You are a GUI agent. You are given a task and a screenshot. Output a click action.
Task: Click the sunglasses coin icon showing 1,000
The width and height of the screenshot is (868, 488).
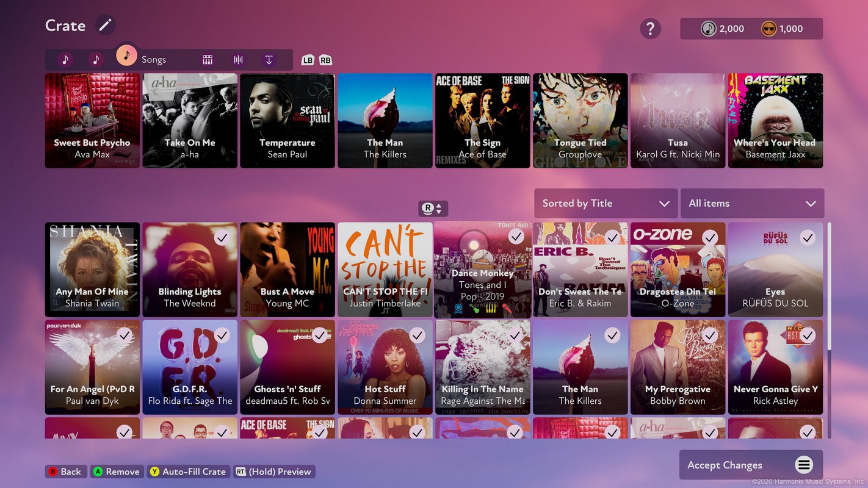click(x=769, y=29)
